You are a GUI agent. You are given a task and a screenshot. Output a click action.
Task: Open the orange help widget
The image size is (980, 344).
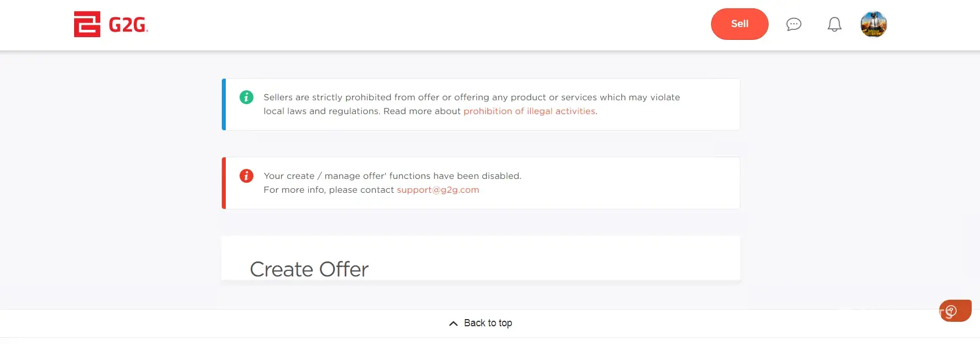955,311
